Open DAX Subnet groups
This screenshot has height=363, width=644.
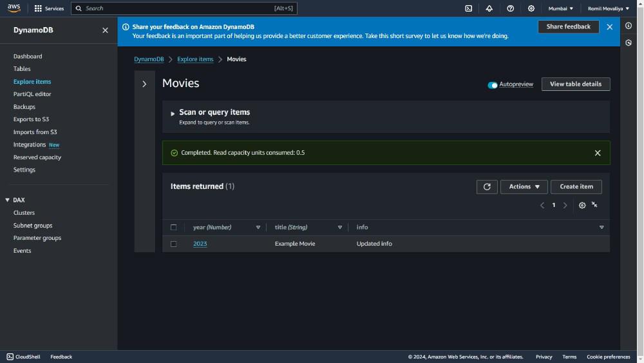click(33, 225)
